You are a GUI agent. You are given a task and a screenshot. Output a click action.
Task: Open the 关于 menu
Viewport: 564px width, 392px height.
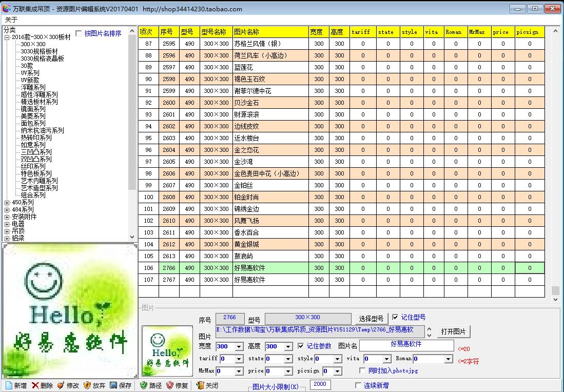click(x=11, y=20)
